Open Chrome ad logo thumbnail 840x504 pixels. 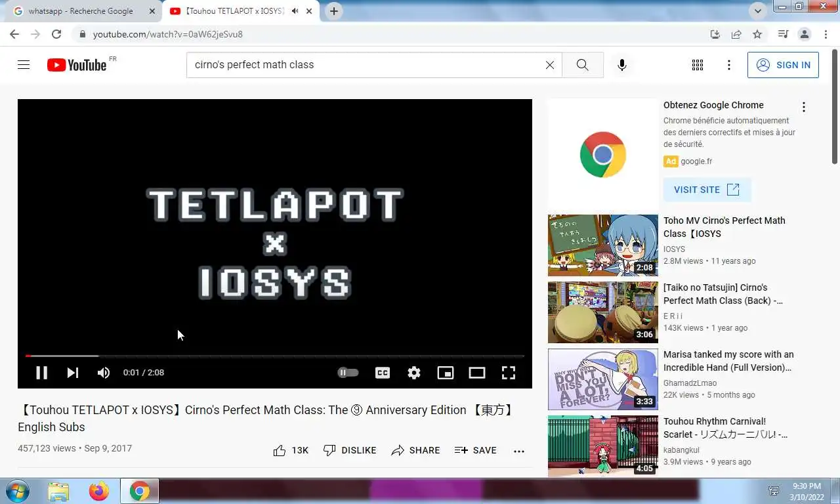(x=603, y=154)
